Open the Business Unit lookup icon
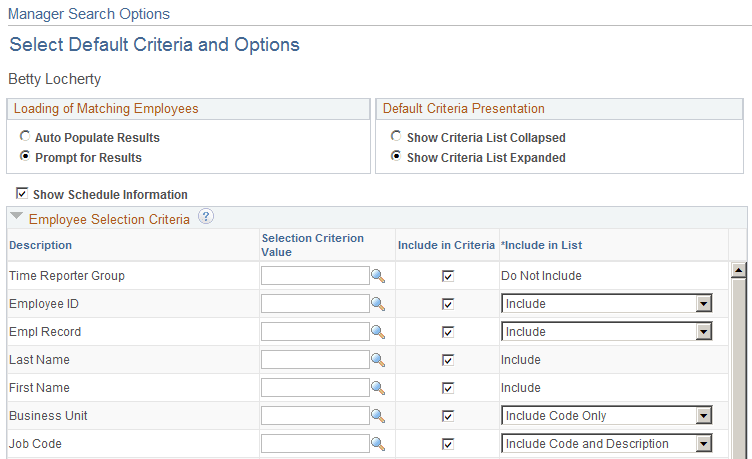752x459 pixels. click(x=378, y=416)
